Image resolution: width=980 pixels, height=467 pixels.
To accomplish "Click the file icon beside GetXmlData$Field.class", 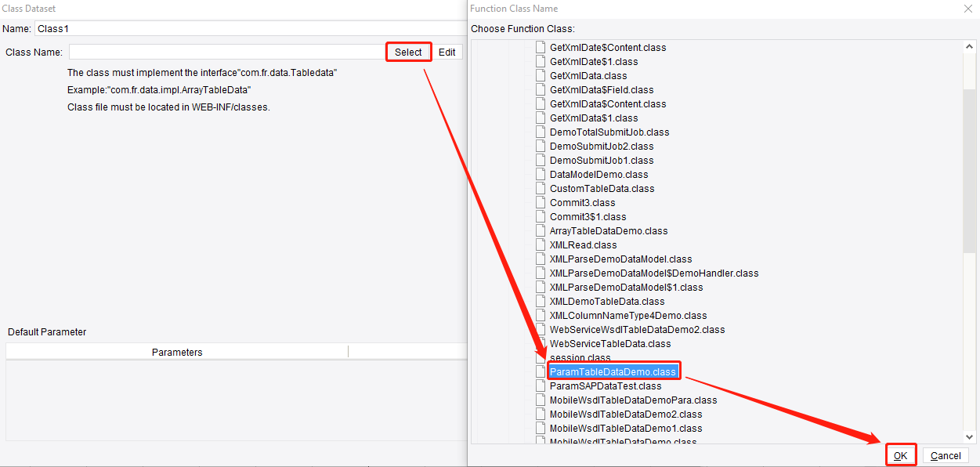I will tap(540, 89).
